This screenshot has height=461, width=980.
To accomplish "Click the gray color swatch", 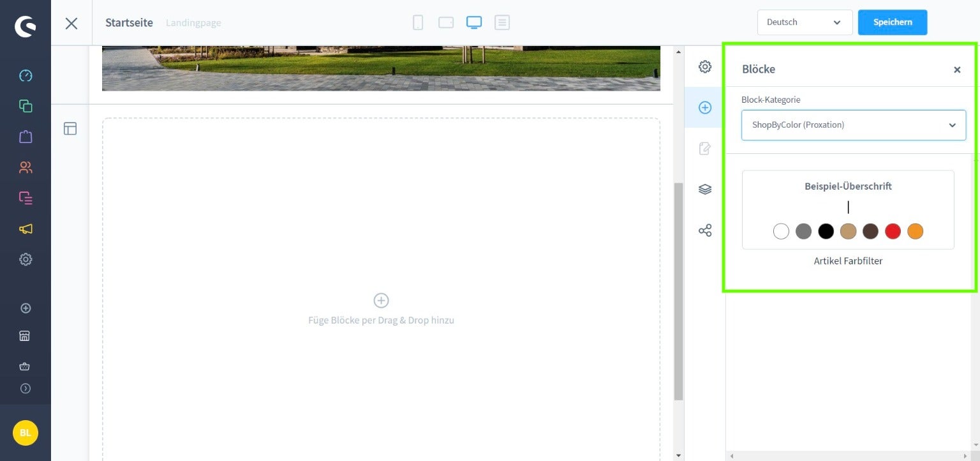I will 803,231.
